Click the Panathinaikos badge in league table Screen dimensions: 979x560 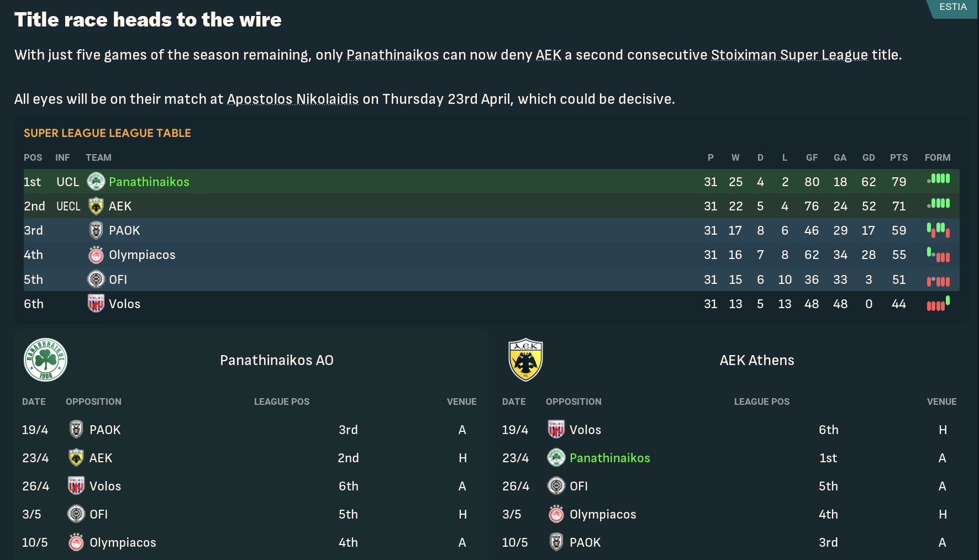point(96,181)
